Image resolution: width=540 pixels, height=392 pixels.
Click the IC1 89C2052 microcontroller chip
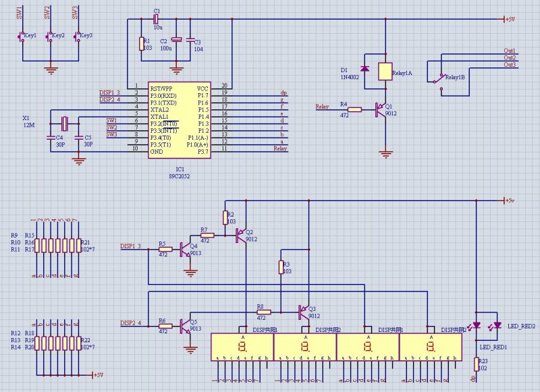(x=179, y=120)
